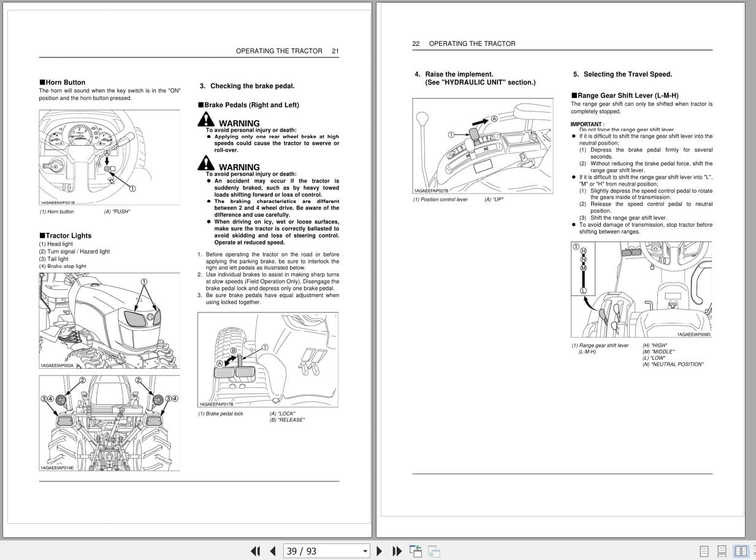Click the list item '(3) Tail light'

coord(54,259)
